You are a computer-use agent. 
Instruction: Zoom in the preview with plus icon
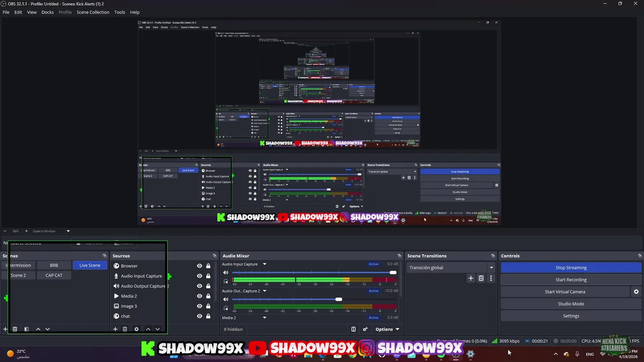click(x=26, y=231)
